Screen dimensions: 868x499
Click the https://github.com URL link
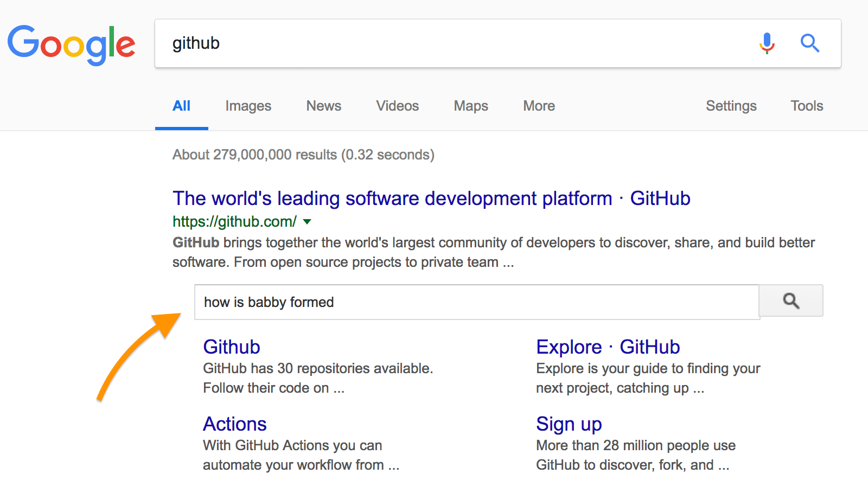pyautogui.click(x=233, y=221)
